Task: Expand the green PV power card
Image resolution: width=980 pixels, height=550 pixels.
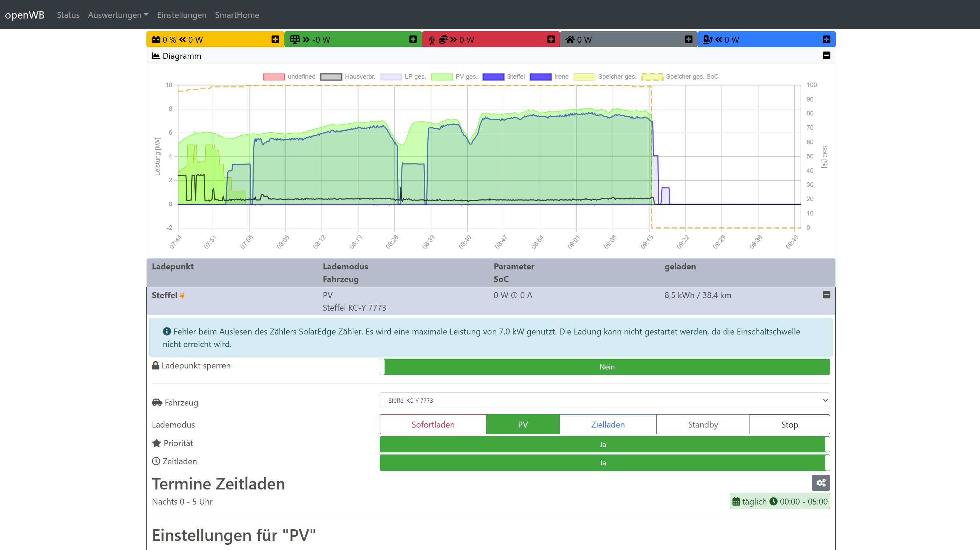Action: tap(413, 39)
